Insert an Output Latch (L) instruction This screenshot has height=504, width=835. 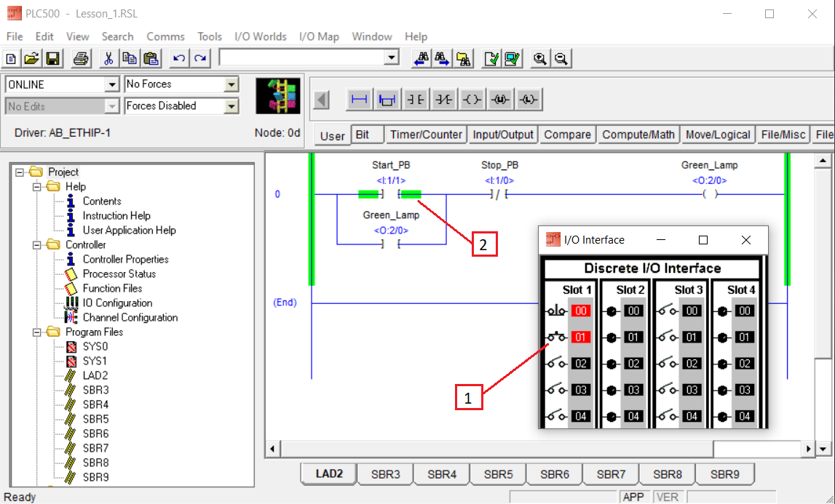click(529, 100)
